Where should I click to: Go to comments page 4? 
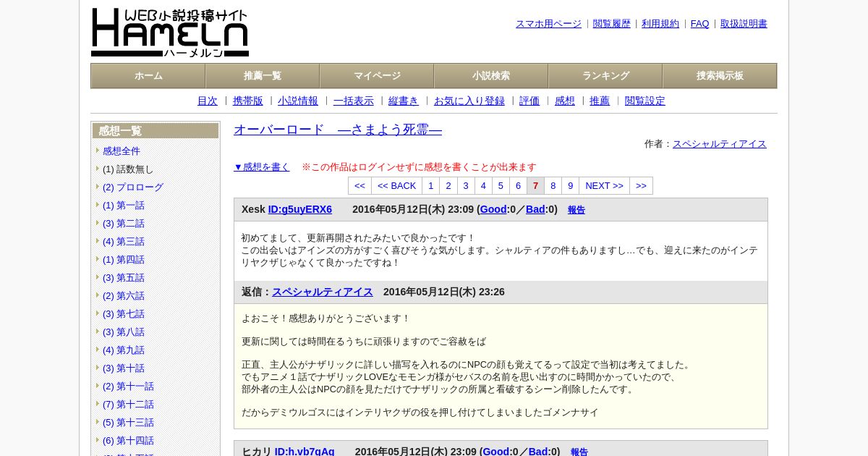[x=483, y=186]
